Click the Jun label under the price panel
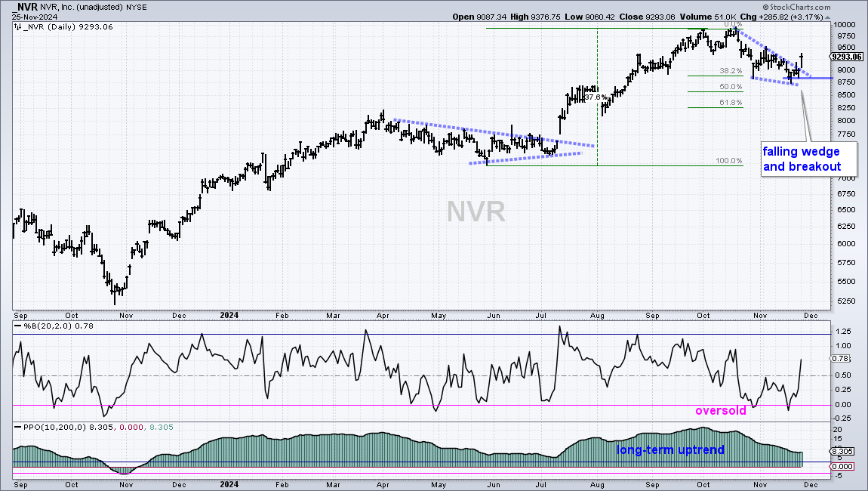868x491 pixels. pos(493,316)
